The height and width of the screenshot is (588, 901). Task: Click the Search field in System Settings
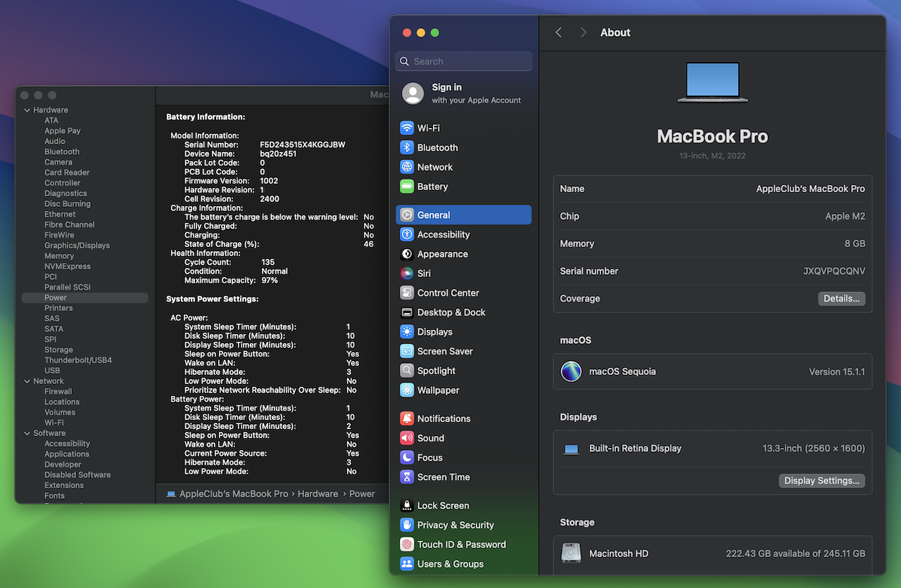[464, 61]
